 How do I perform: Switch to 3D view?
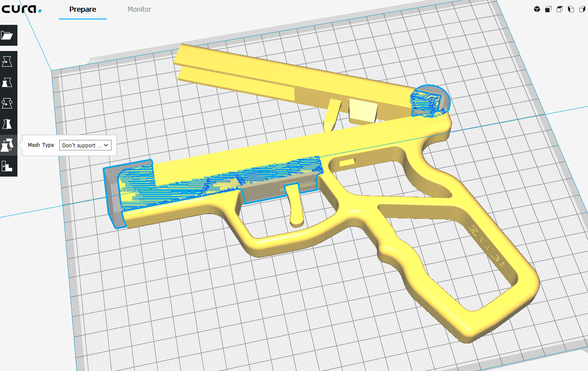tap(537, 9)
